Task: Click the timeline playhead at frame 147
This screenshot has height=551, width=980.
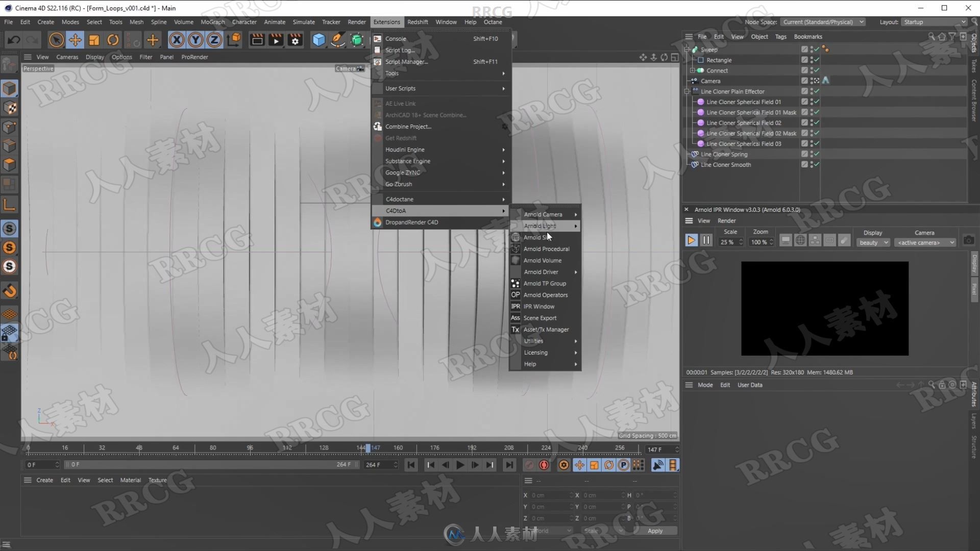Action: 368,448
